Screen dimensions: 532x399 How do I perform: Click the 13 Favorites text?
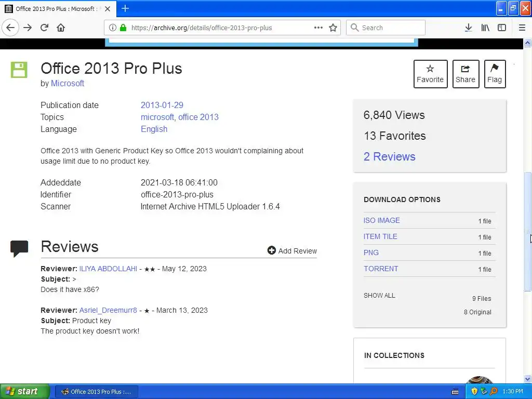pos(395,136)
